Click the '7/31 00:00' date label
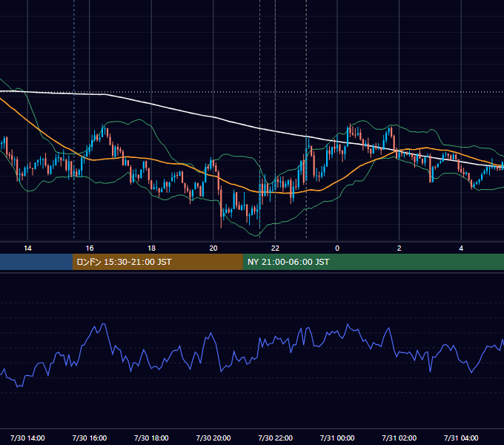Viewport: 504px width, 445px height. click(337, 438)
